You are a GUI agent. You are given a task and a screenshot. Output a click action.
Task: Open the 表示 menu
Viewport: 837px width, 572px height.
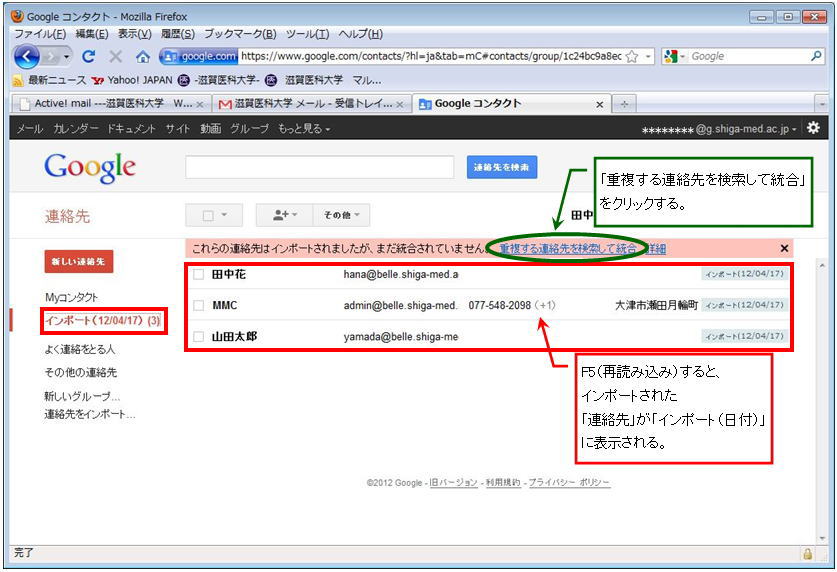135,34
